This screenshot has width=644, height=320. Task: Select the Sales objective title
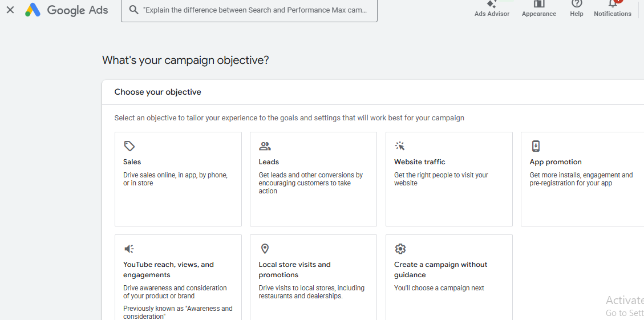click(132, 162)
